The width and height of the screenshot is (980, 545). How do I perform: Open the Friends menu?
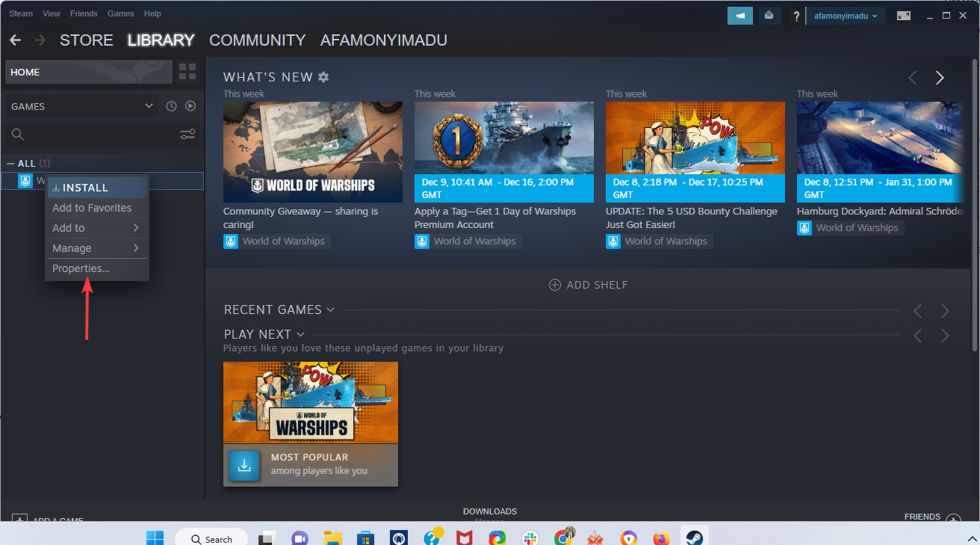(84, 13)
